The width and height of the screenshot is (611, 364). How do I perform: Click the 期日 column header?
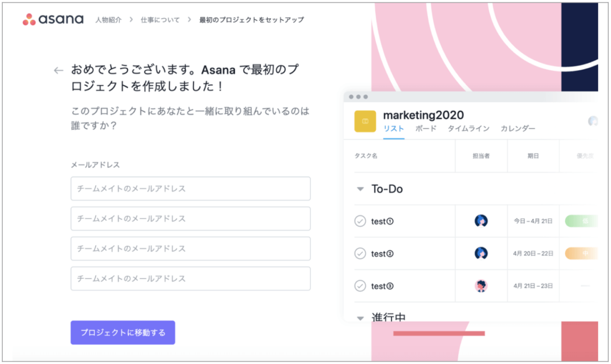[x=533, y=156]
